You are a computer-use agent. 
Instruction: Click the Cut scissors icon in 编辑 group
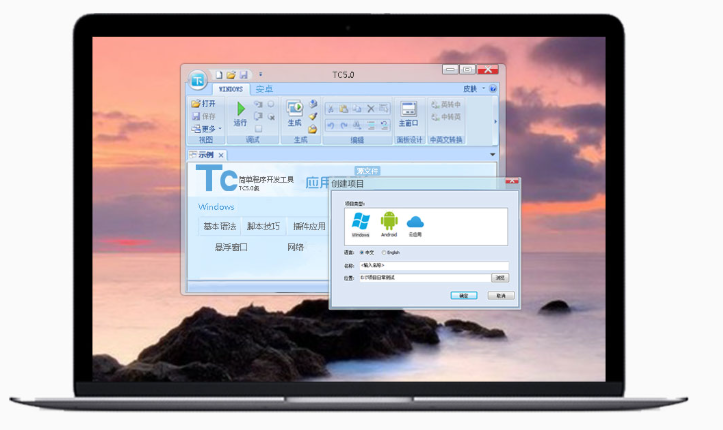[330, 109]
